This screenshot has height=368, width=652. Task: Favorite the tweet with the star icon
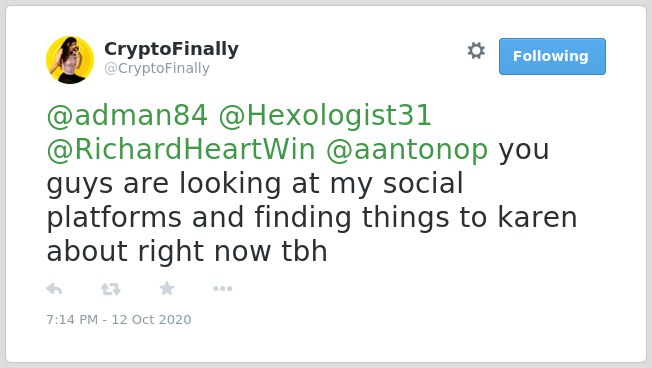click(x=167, y=288)
